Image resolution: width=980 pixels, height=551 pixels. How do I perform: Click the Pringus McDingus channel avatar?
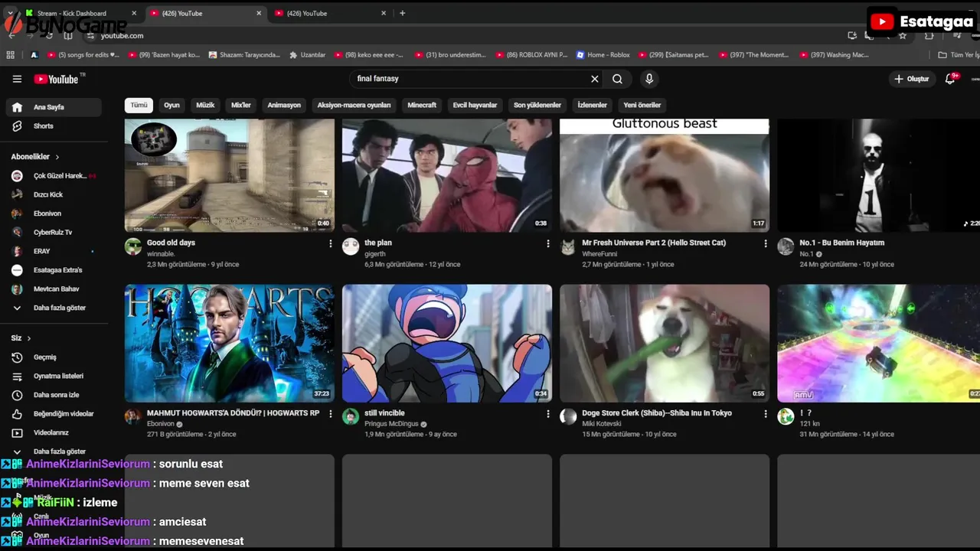[351, 416]
